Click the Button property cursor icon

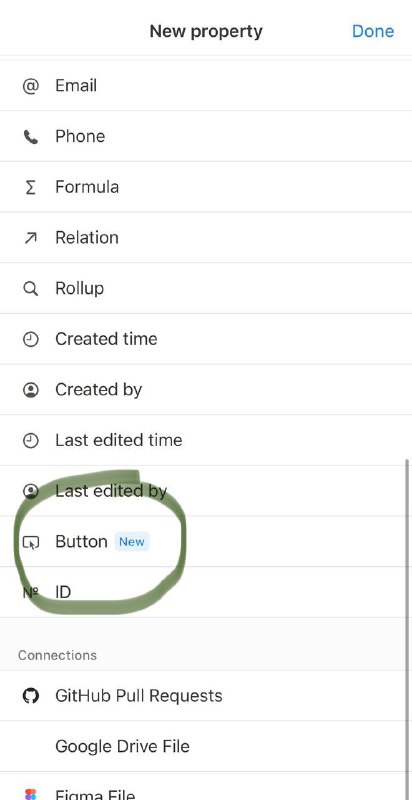[31, 542]
